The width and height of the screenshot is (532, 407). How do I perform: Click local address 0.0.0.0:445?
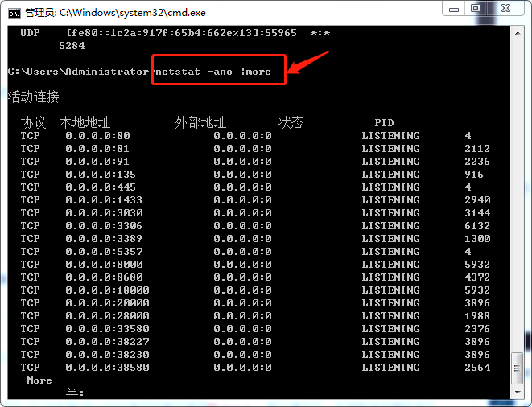[x=101, y=187]
